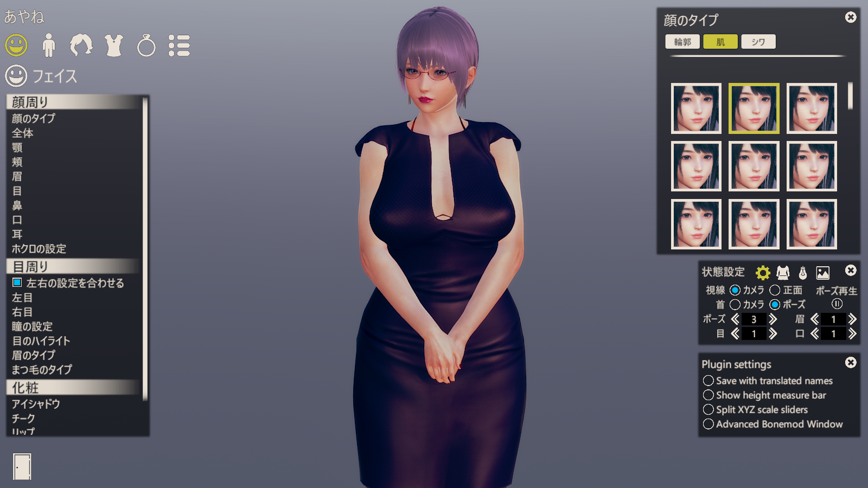Set 視線 to 正面
This screenshot has width=868, height=488.
pos(775,290)
